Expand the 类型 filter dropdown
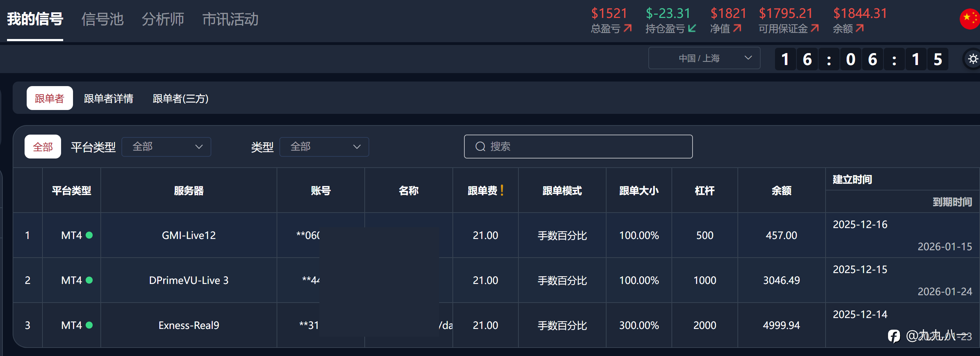The width and height of the screenshot is (980, 356). point(324,147)
